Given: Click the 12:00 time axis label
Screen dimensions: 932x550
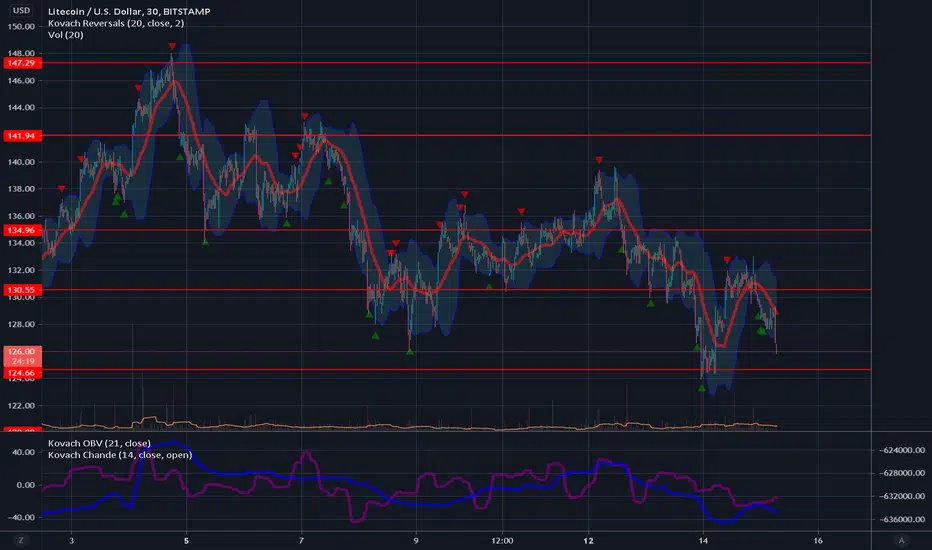Looking at the screenshot, I should click(502, 540).
